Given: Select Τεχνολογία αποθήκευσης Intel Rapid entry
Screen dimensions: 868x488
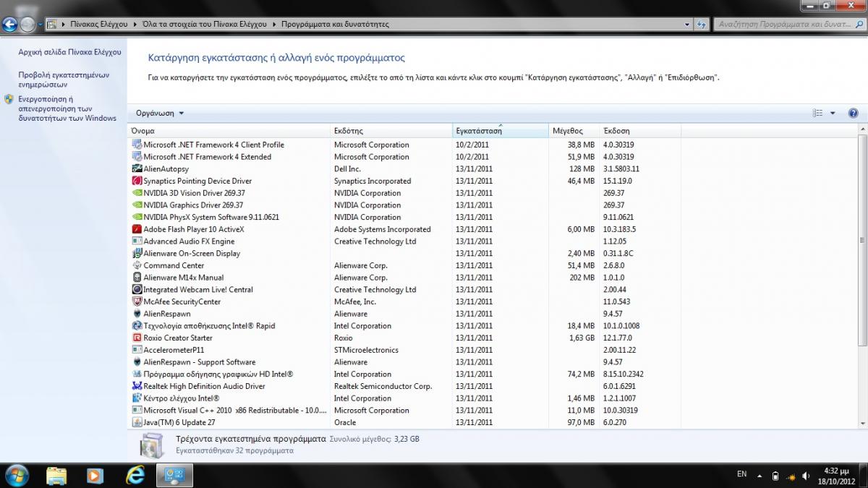Looking at the screenshot, I should coord(405,326).
